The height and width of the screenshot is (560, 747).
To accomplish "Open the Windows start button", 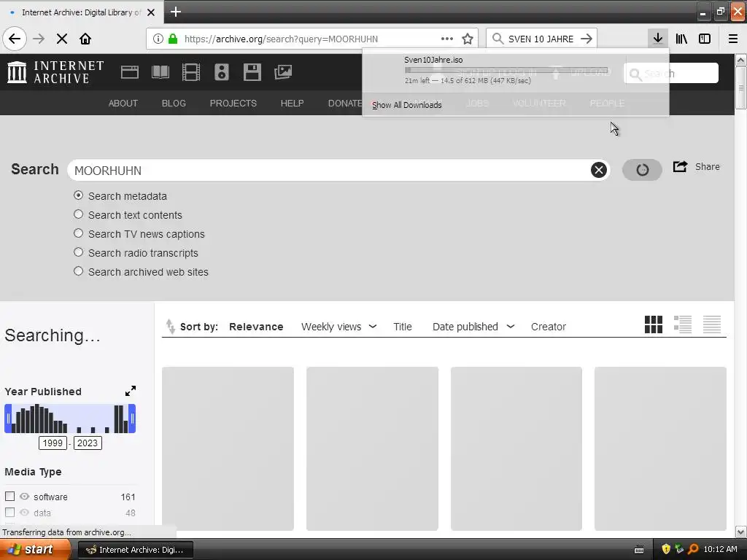I will point(35,550).
